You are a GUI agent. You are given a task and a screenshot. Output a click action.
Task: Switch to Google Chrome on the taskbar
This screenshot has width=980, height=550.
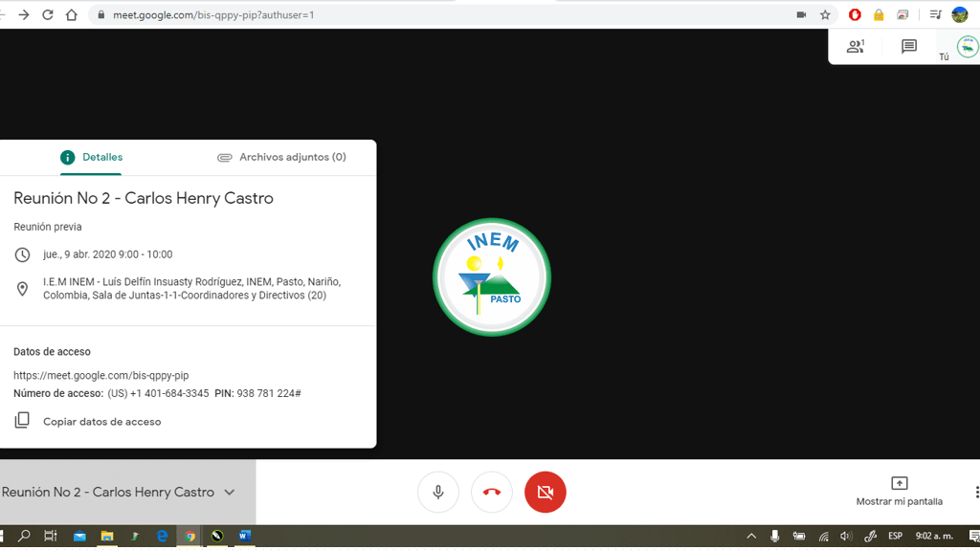189,536
